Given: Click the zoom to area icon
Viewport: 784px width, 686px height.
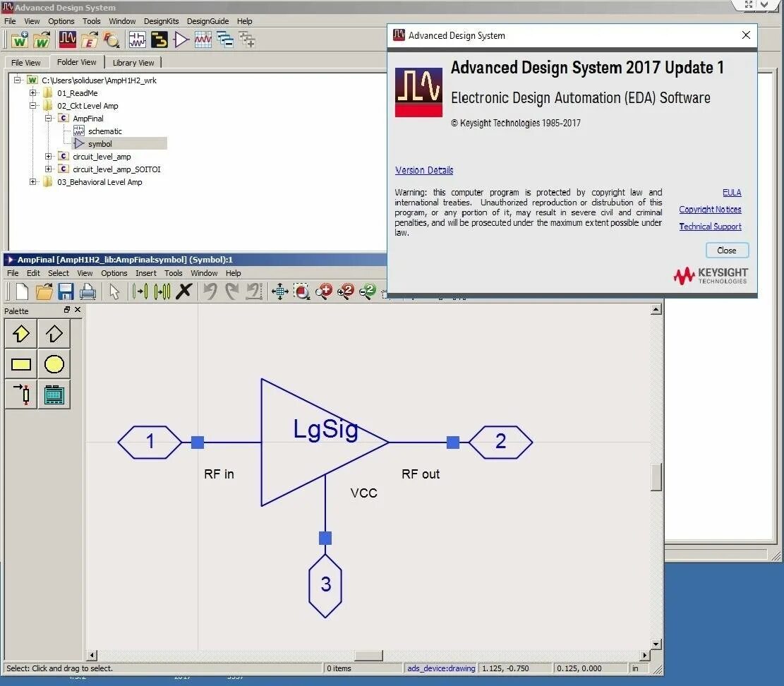Looking at the screenshot, I should tap(301, 291).
